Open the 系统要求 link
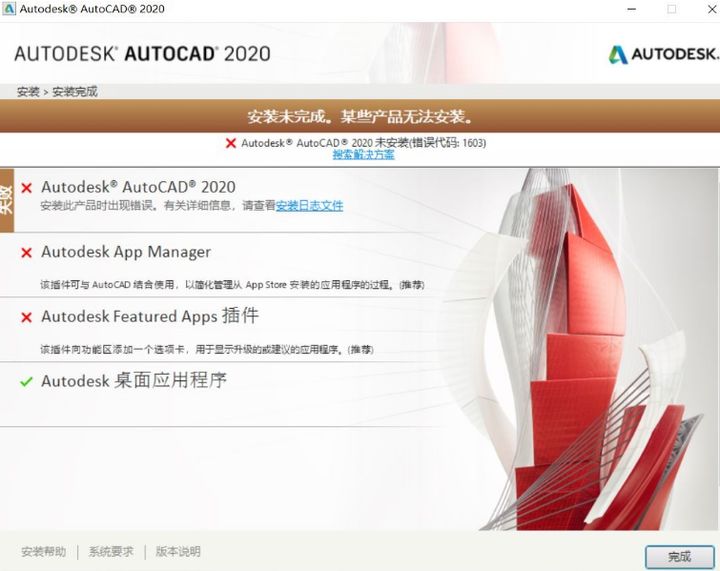Image resolution: width=720 pixels, height=571 pixels. click(x=110, y=551)
